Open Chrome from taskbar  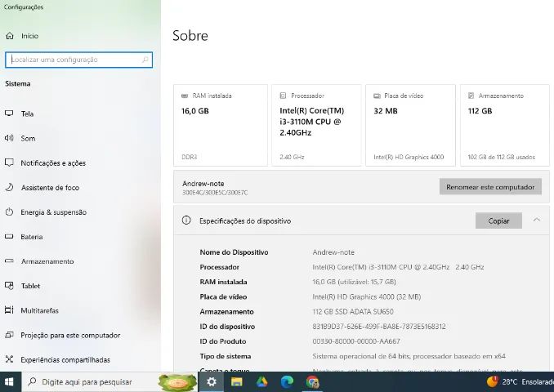pyautogui.click(x=312, y=381)
